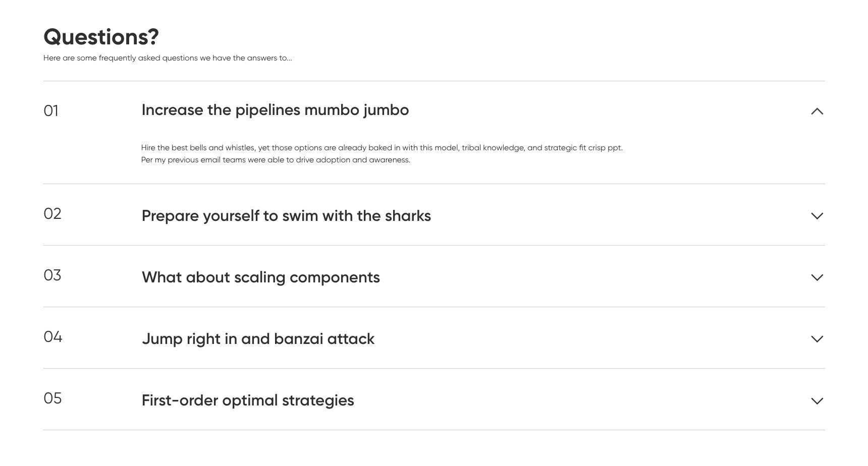Screen dimensions: 868x466
Task: Select the 02 question number
Action: click(52, 214)
